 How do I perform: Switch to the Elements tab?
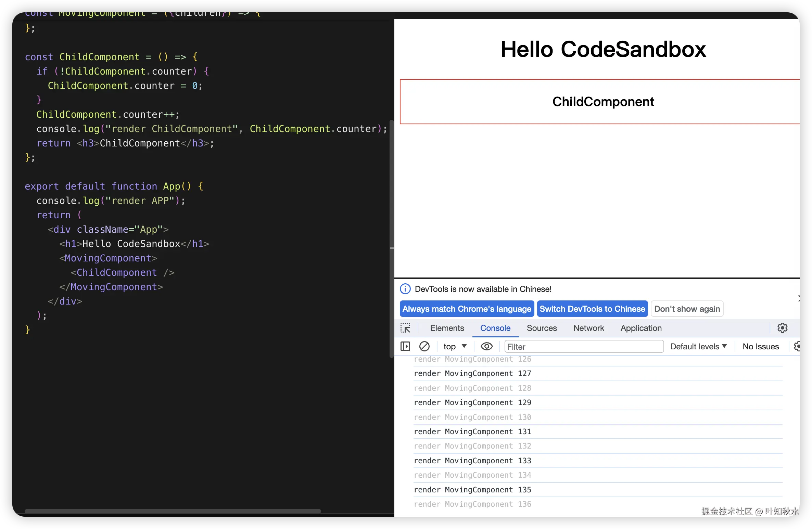[447, 328]
